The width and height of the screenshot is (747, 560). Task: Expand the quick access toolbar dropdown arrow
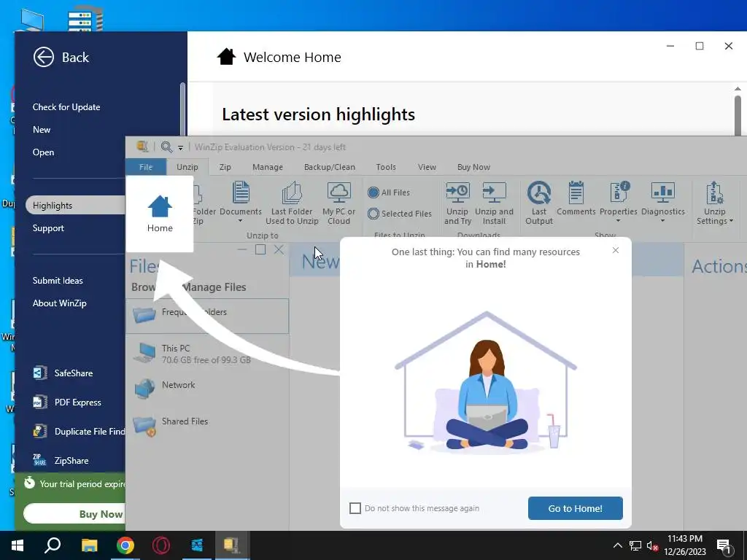[181, 147]
